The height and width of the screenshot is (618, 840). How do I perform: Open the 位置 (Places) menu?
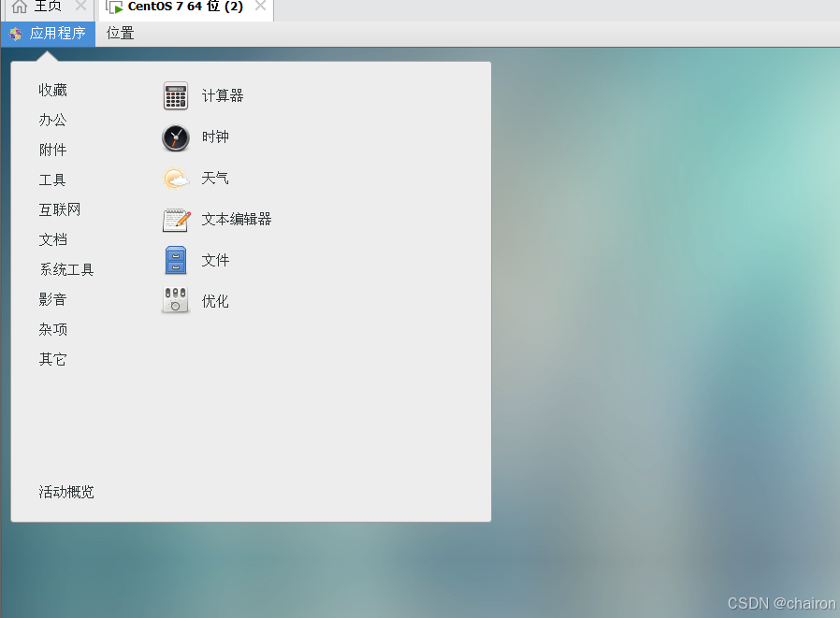121,34
